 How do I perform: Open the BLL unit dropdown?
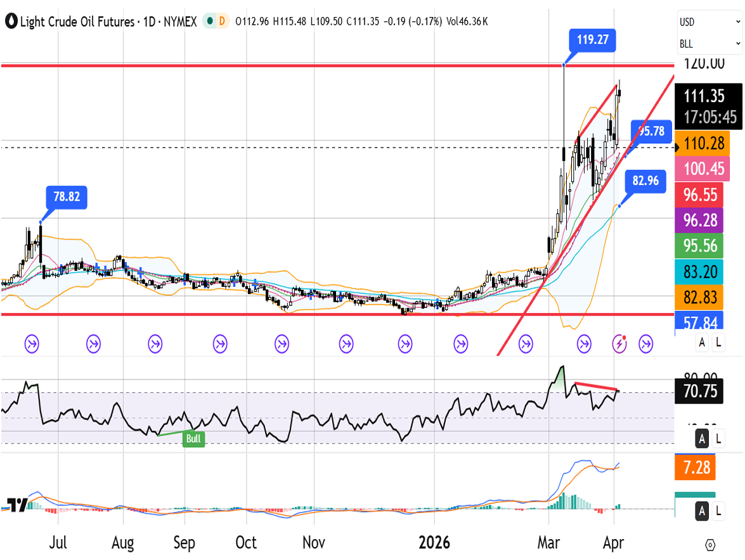click(709, 44)
